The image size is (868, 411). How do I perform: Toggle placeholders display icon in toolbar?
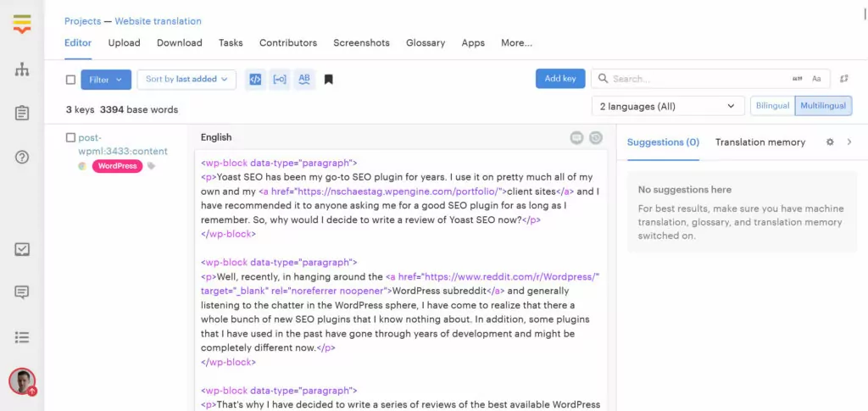click(x=279, y=80)
